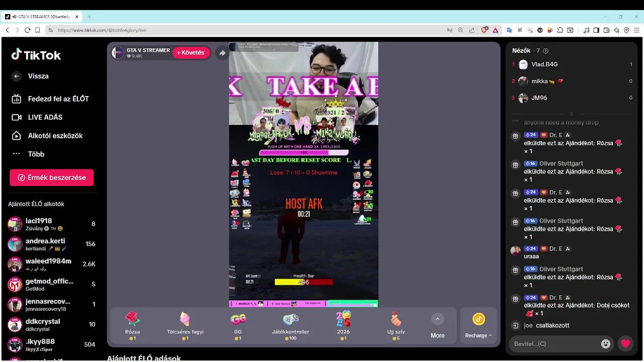The height and width of the screenshot is (362, 644).
Task: Send a Rózsa gift
Action: click(132, 326)
